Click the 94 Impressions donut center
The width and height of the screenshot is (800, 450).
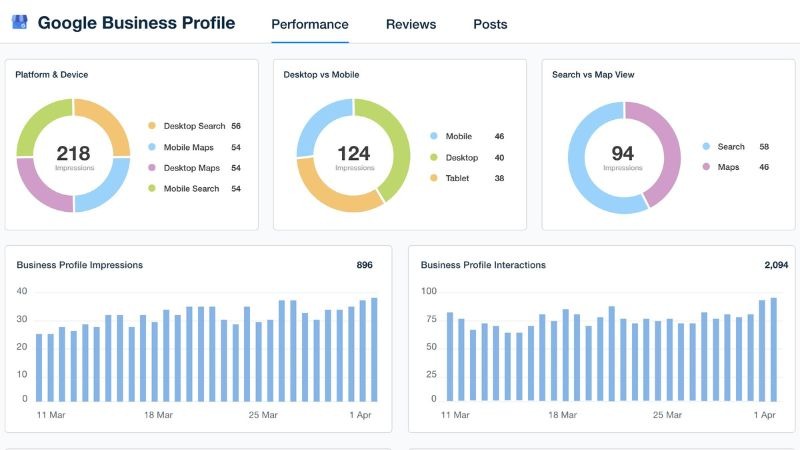point(622,157)
